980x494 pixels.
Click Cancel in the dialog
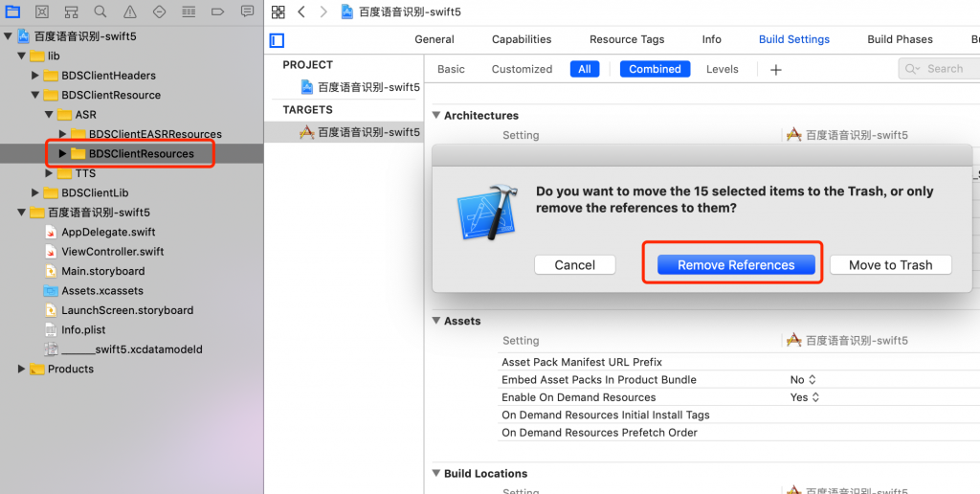point(574,265)
